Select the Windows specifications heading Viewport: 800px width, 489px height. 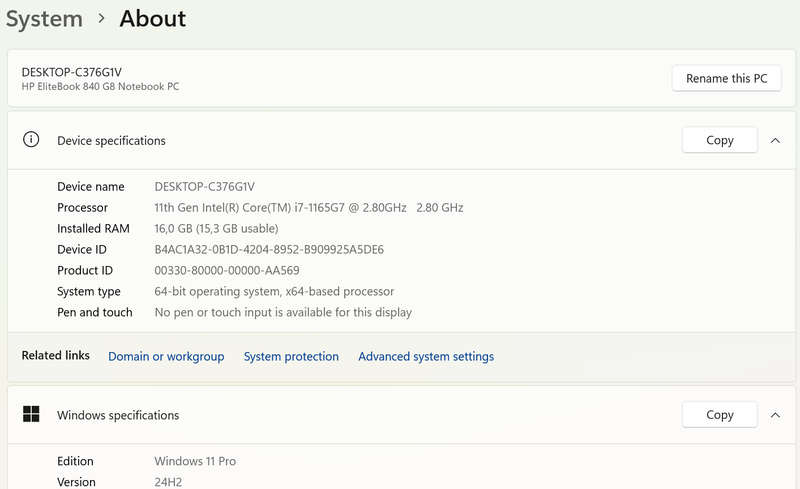118,415
